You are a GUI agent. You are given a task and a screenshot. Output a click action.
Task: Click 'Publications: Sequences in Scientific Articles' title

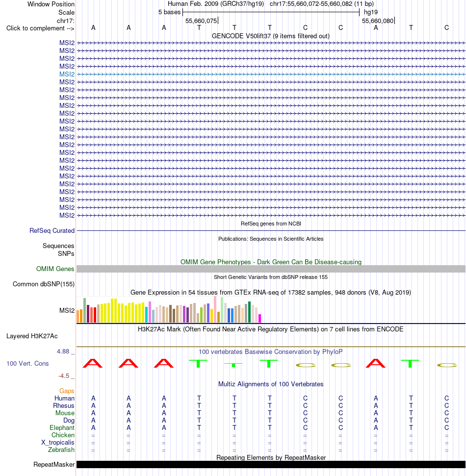tap(271, 239)
